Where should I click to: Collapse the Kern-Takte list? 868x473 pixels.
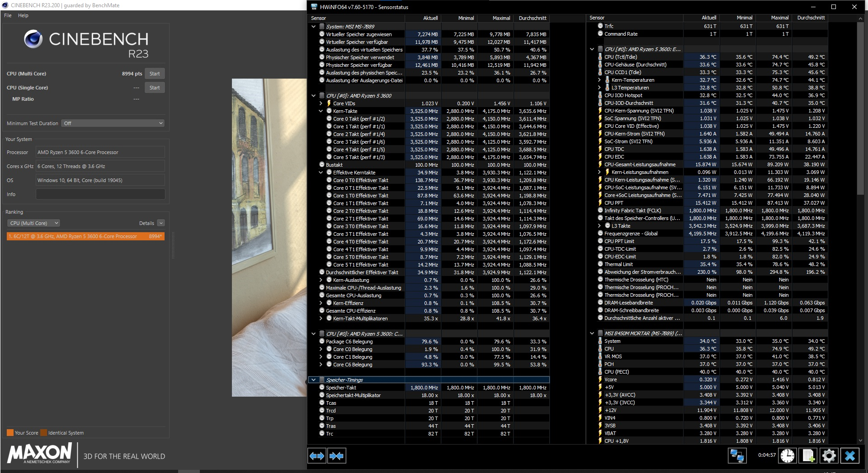321,111
